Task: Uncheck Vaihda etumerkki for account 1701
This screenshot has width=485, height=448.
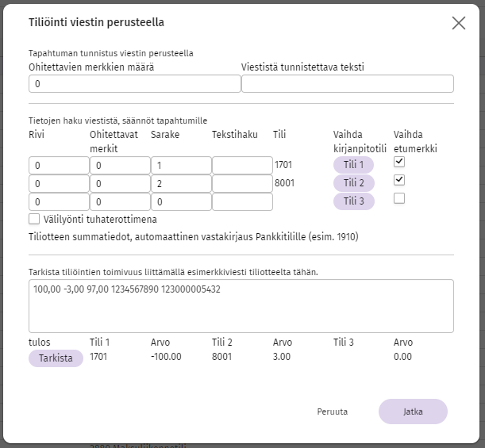Action: tap(399, 162)
